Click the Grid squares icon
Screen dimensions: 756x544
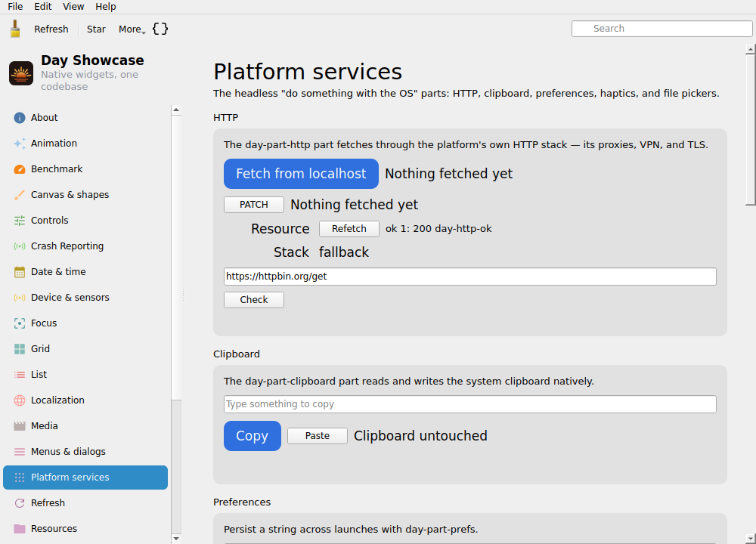20,349
